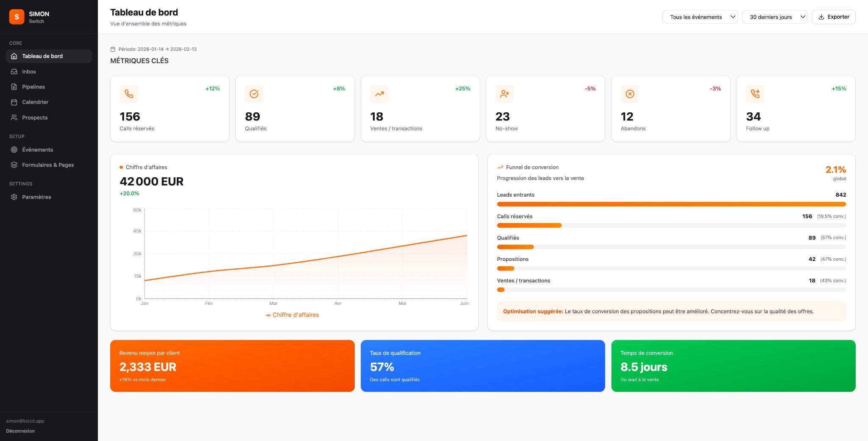The image size is (868, 441).
Task: Go to Formulaires & Pages
Action: click(x=48, y=165)
